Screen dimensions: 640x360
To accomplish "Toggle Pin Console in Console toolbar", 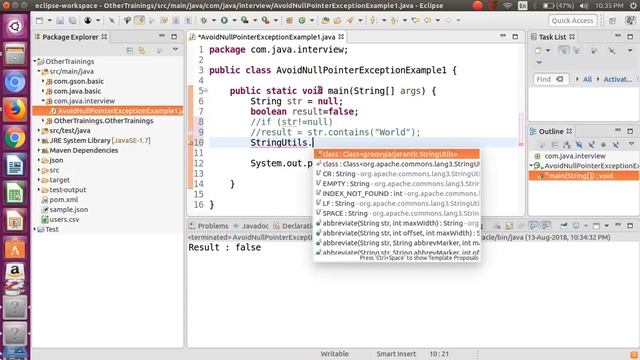I will click(x=564, y=226).
